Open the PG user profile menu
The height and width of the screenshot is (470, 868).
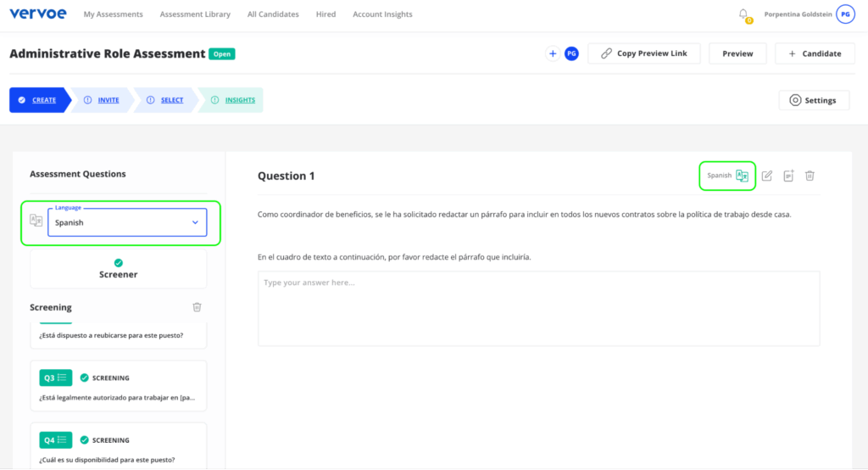click(x=845, y=14)
